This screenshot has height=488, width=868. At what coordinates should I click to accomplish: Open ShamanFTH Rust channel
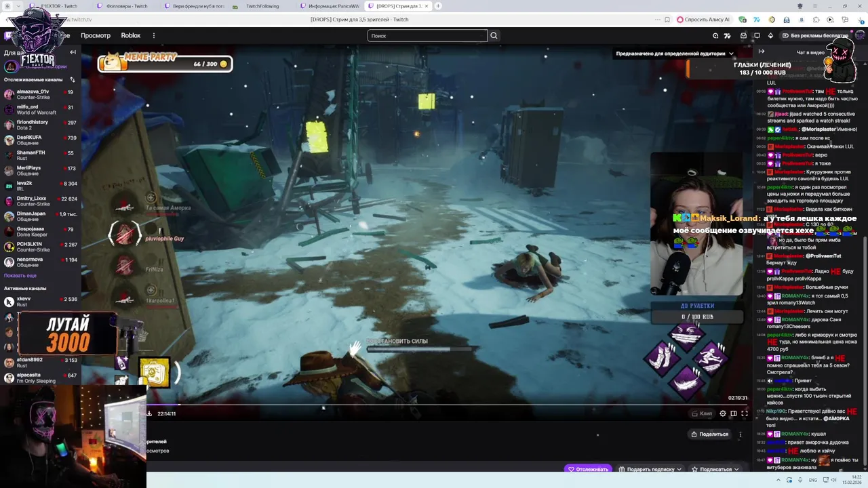(41, 155)
